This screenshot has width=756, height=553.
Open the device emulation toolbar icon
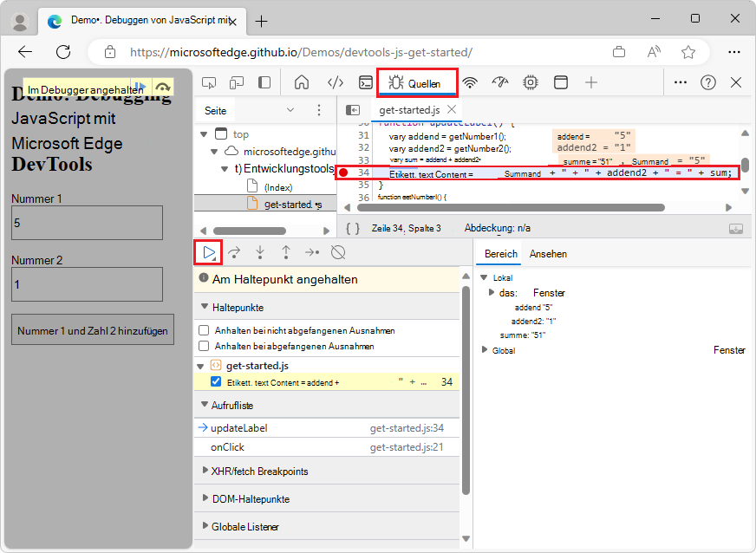236,81
